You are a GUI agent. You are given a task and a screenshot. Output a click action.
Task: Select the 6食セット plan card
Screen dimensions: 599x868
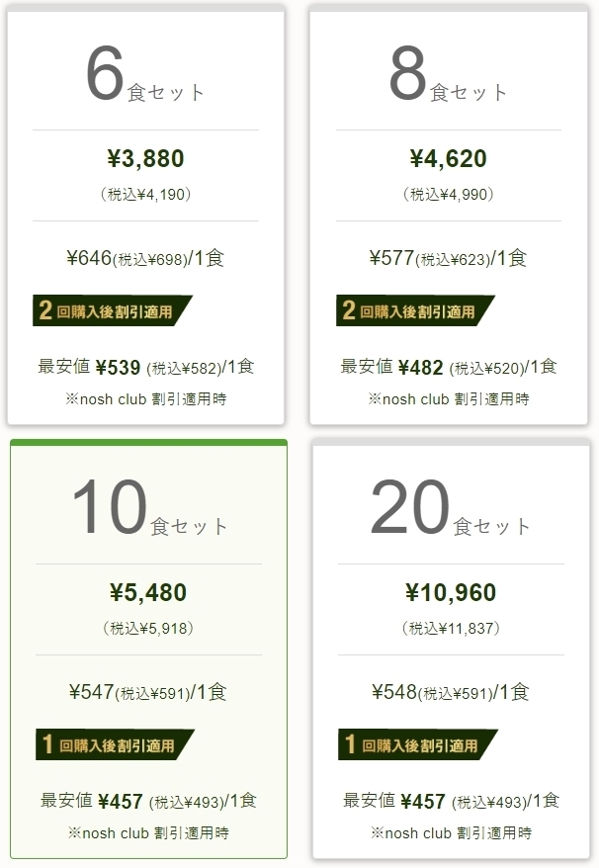[x=145, y=215]
